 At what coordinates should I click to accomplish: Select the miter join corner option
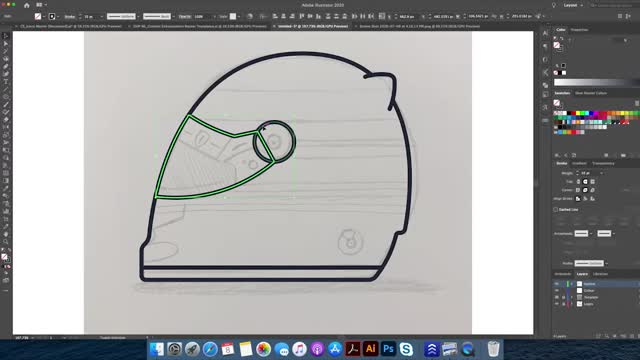(x=578, y=190)
